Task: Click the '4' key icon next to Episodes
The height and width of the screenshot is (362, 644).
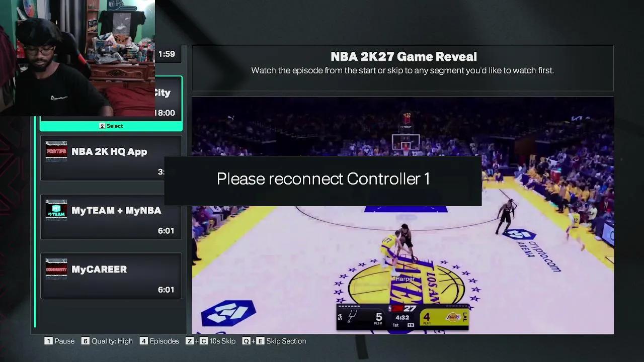Action: point(143,341)
